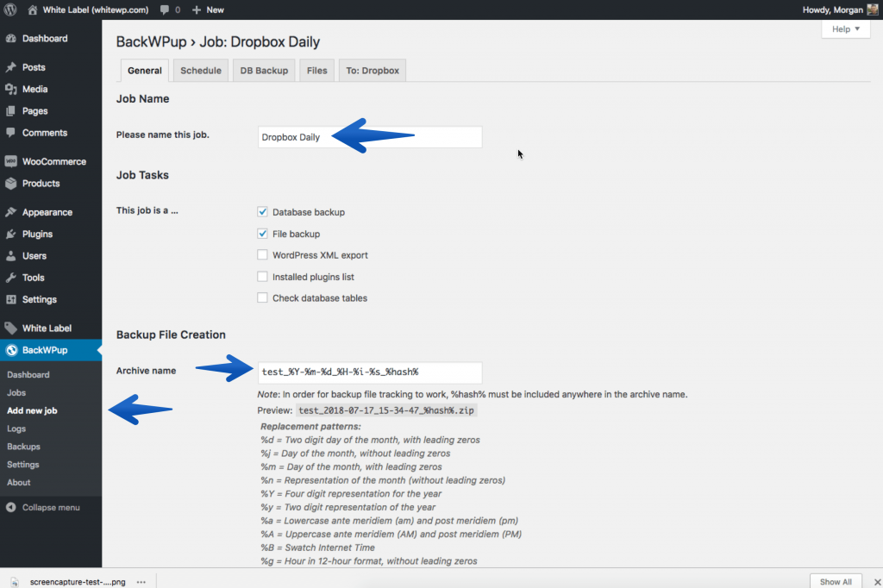Click the Tools wrench icon
The image size is (883, 588).
click(x=10, y=278)
